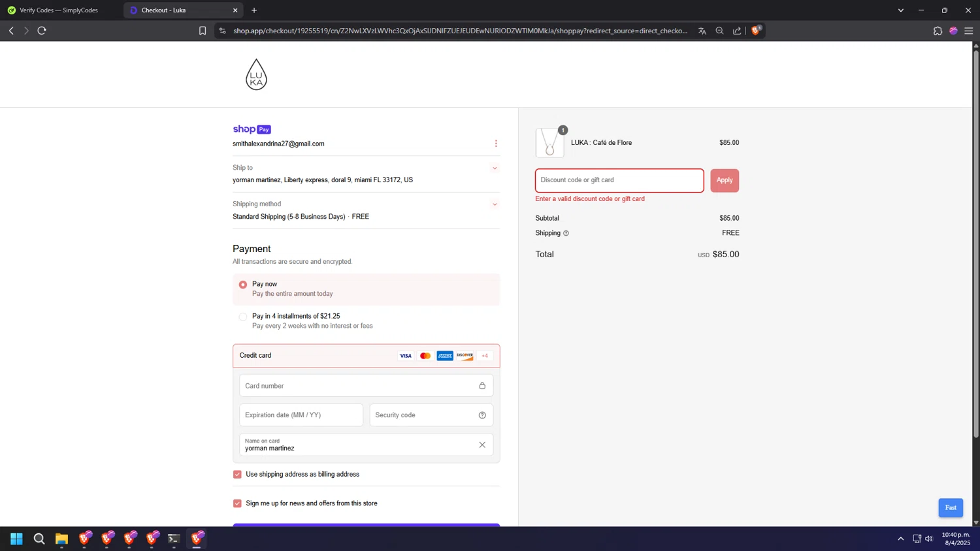Image resolution: width=980 pixels, height=551 pixels.
Task: Click the Expiration date field
Action: point(301,415)
